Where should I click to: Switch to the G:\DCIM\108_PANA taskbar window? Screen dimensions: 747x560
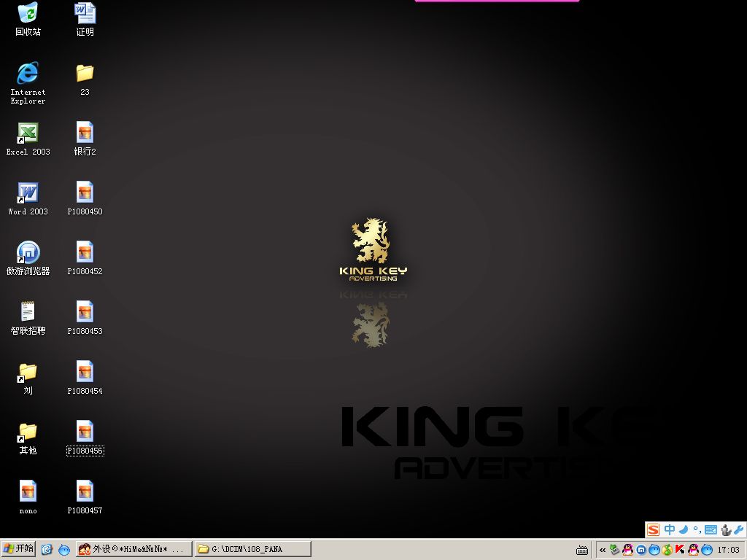coord(253,549)
